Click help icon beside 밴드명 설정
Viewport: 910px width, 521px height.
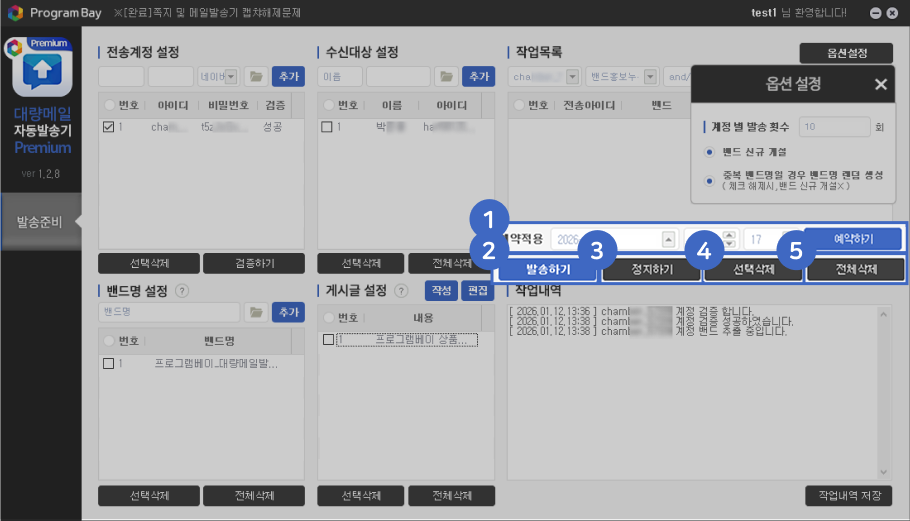(182, 291)
